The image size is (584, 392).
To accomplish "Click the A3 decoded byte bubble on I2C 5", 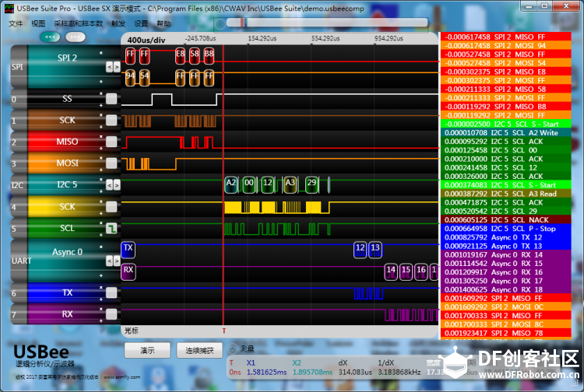I will point(290,185).
